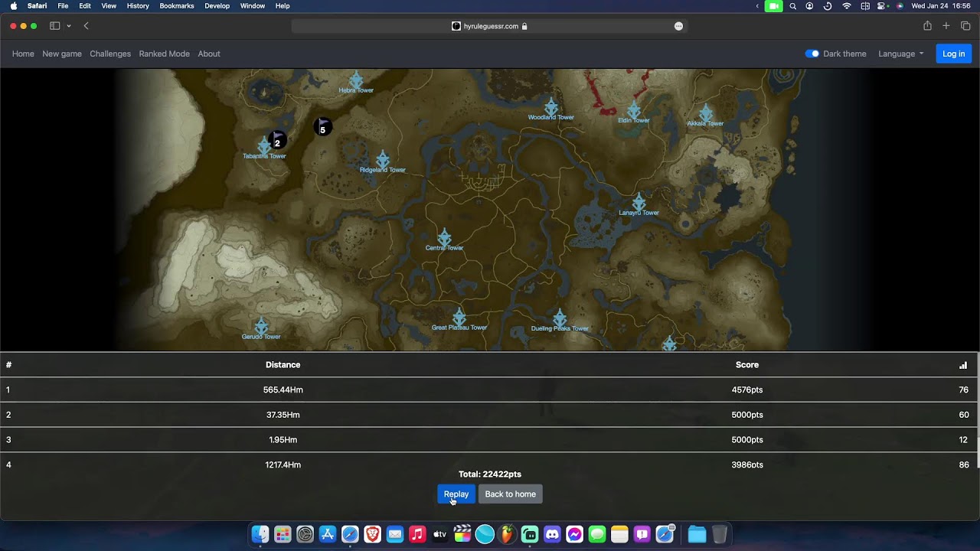Viewport: 980px width, 551px height.
Task: Click the Distance column header
Action: (x=283, y=365)
